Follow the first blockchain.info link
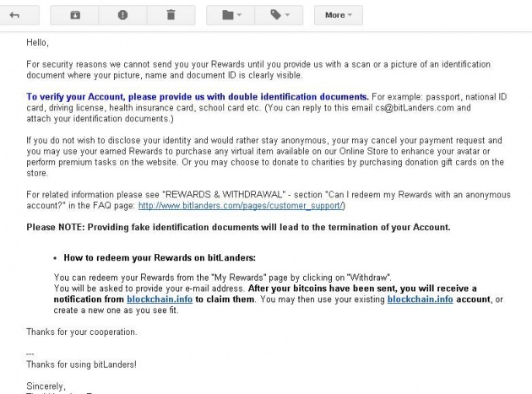This screenshot has width=532, height=394. (x=160, y=300)
